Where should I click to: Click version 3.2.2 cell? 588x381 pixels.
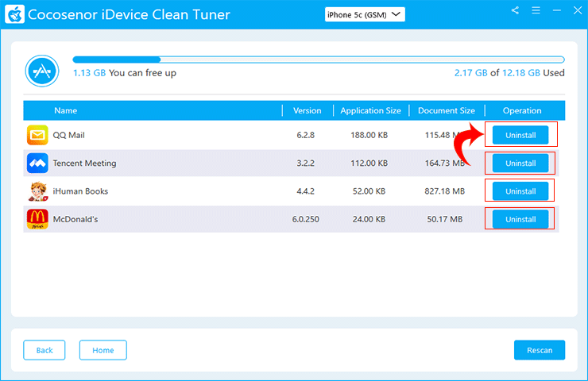pyautogui.click(x=306, y=163)
